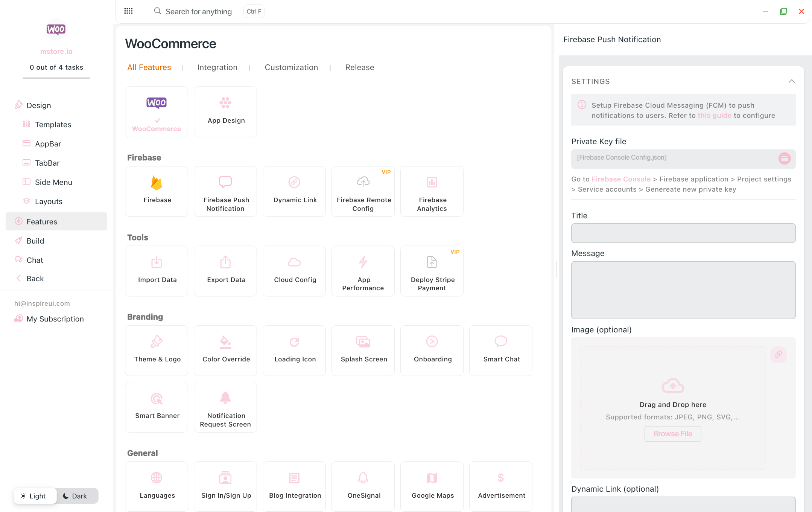Collapse the SETTINGS section
Image resolution: width=812 pixels, height=512 pixels.
click(x=792, y=81)
